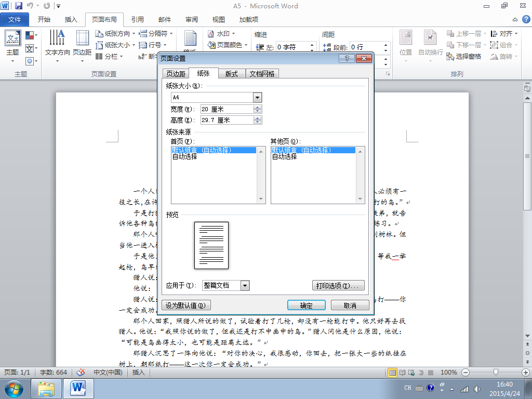Click the OK (确定) button
Viewport: 532px width, 399px height.
[307, 305]
